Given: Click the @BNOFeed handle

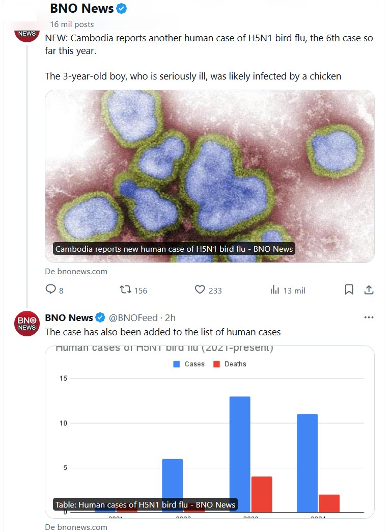Looking at the screenshot, I should tap(133, 317).
